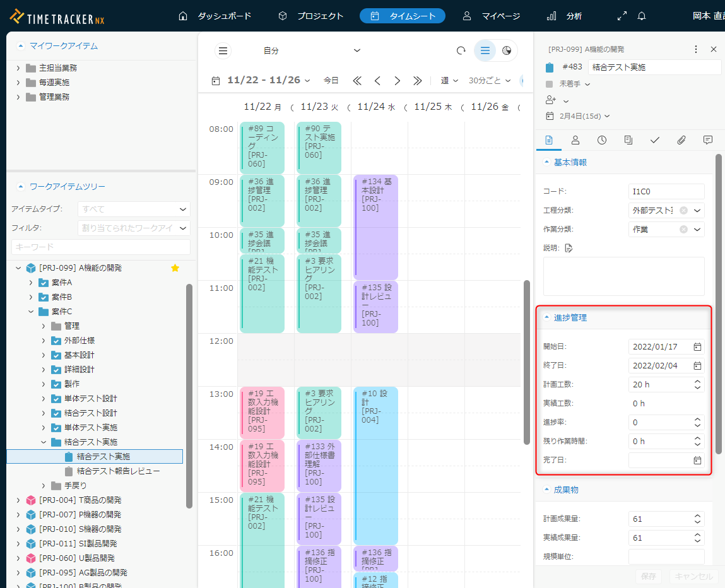The image size is (725, 588).
Task: Go to the ダッシュボード menu
Action: (215, 16)
